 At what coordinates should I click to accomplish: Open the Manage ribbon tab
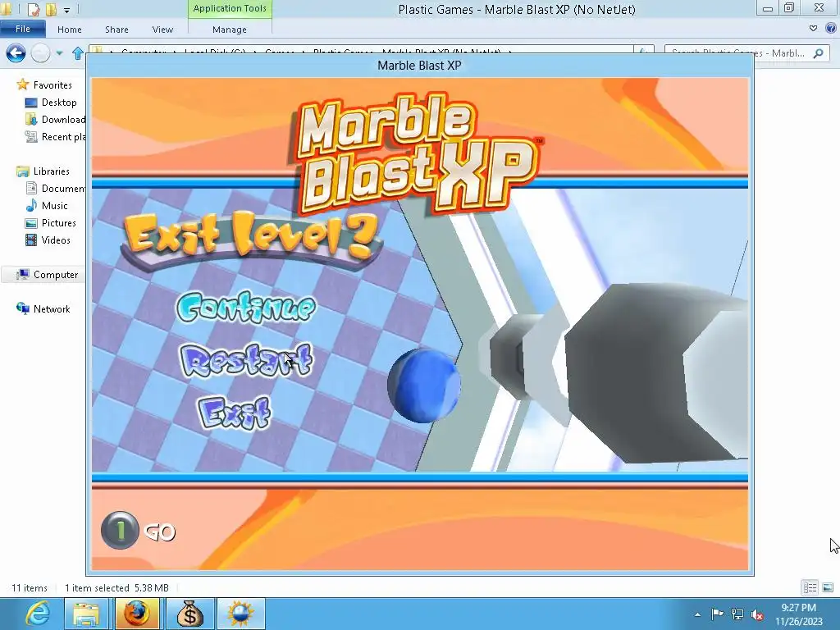pyautogui.click(x=230, y=30)
